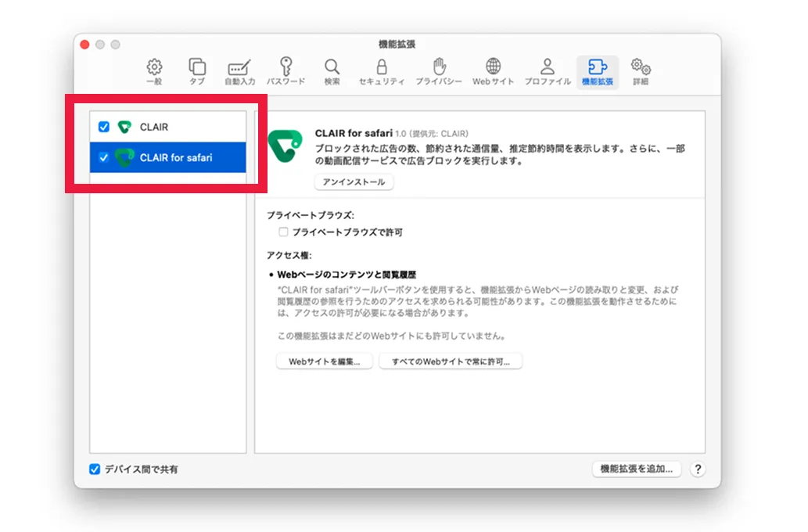Switch to the 自動入力 AutoFill pane
Viewport: 808px width, 532px height.
239,72
